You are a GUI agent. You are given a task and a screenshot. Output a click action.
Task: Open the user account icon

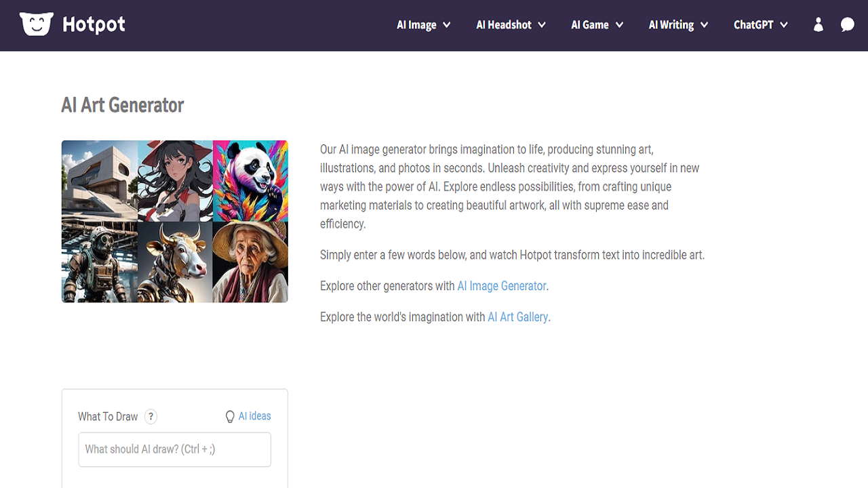818,25
